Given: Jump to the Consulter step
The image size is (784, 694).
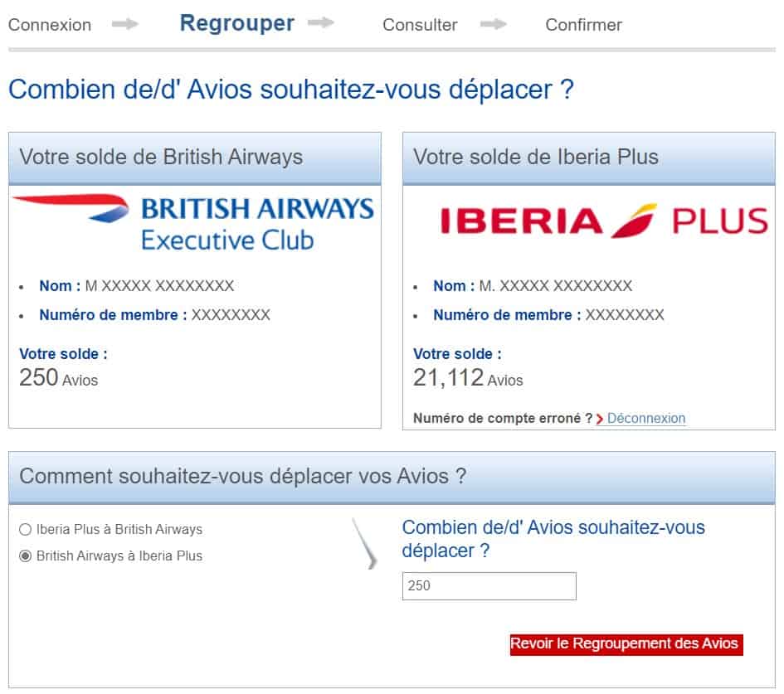Looking at the screenshot, I should coord(420,25).
